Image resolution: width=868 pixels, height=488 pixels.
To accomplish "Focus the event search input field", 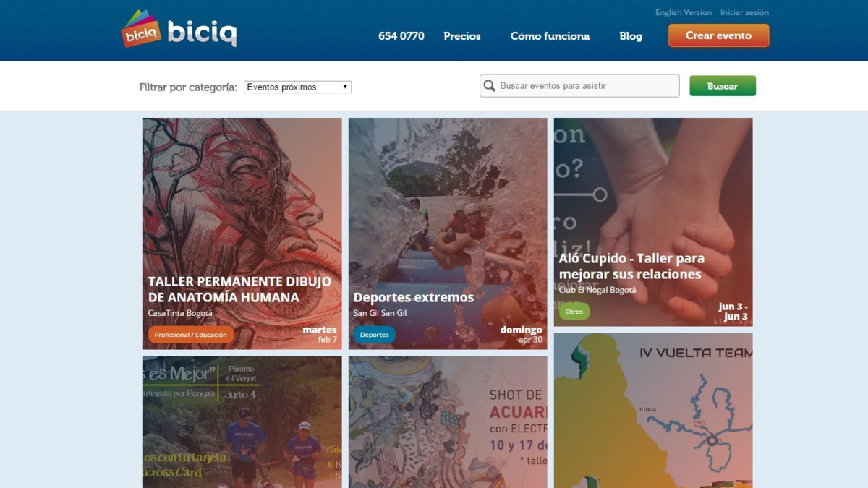I will pos(579,85).
